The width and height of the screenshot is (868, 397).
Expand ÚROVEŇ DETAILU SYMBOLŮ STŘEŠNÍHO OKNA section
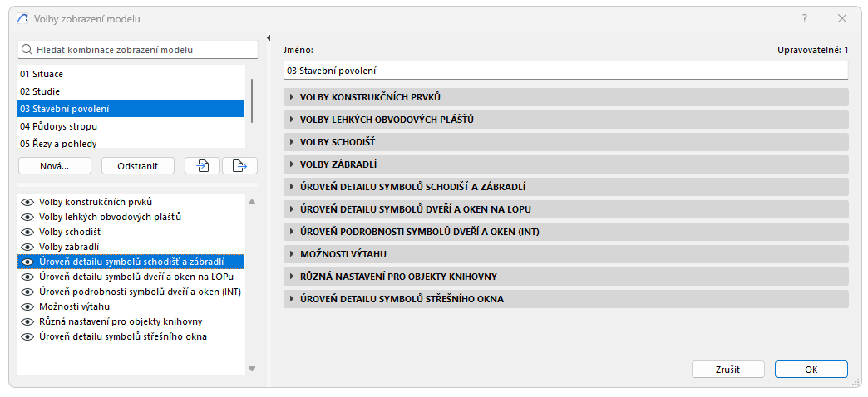[x=565, y=299]
